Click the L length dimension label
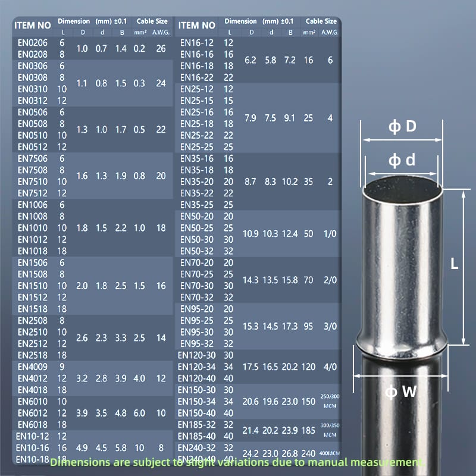 pyautogui.click(x=454, y=265)
